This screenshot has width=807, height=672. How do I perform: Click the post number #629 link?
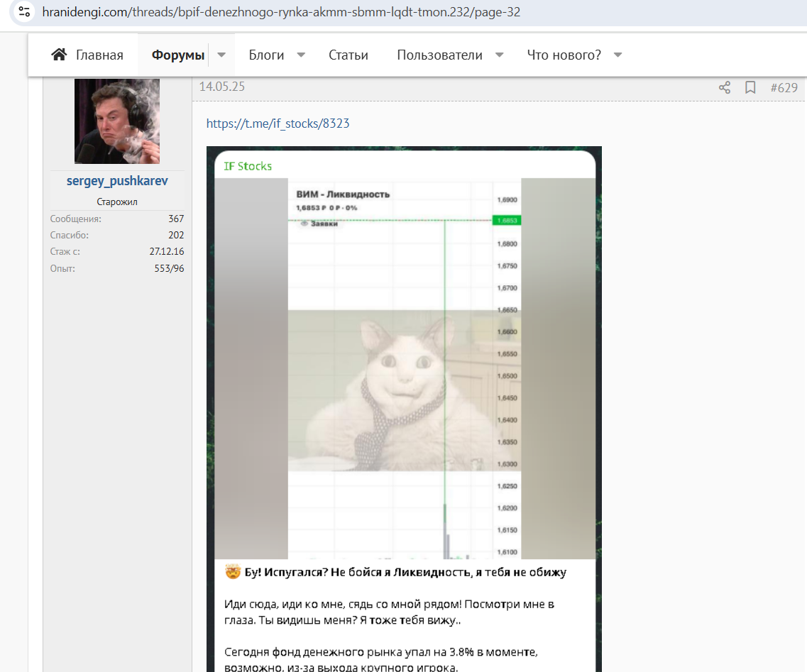784,88
